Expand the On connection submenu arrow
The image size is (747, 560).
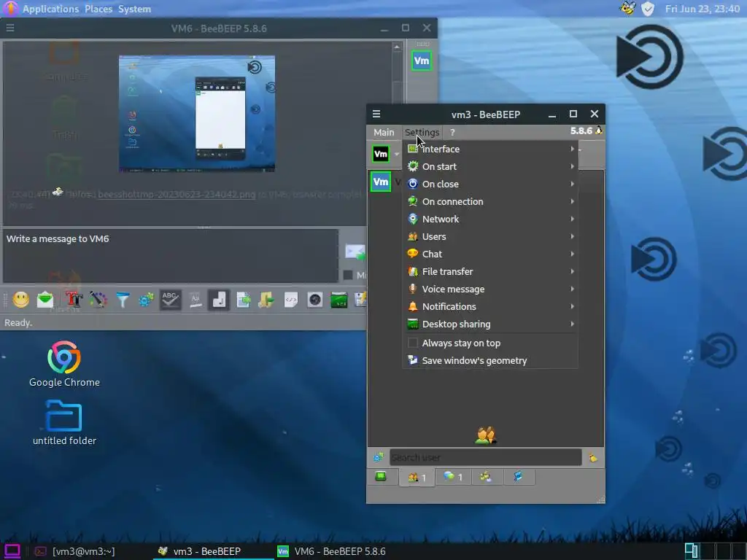click(x=572, y=201)
